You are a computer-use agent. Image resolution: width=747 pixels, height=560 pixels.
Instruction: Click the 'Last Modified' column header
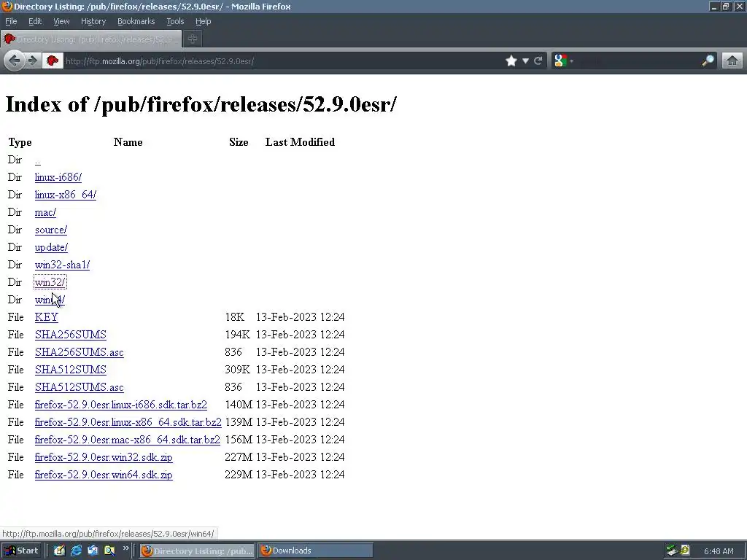point(300,142)
